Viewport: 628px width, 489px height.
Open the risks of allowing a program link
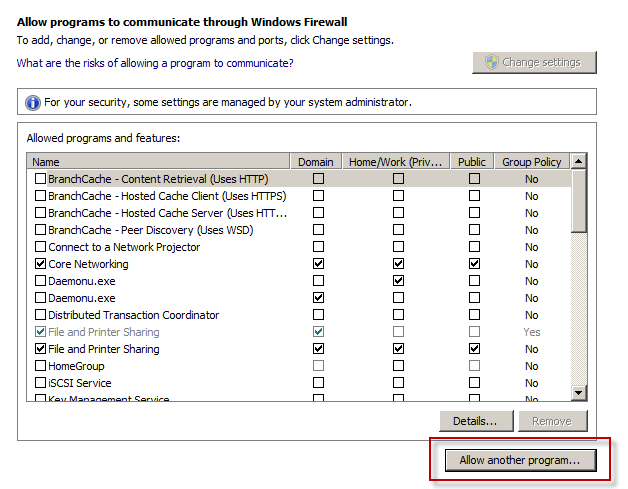155,63
